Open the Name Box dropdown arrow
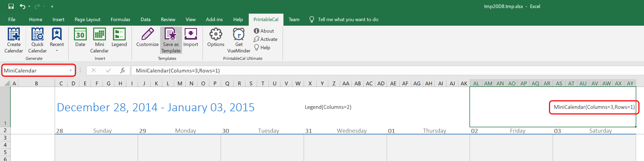 pos(70,71)
